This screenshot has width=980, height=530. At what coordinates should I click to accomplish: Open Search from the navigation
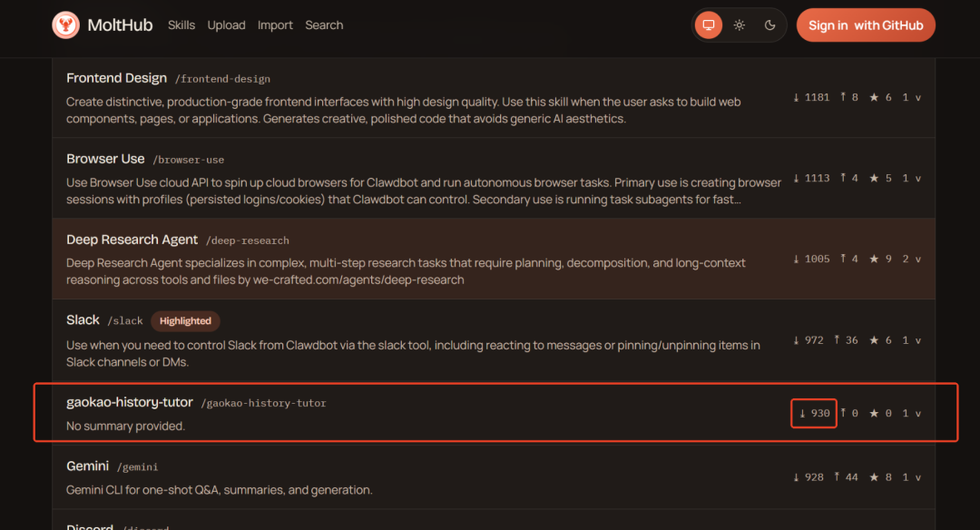pyautogui.click(x=324, y=25)
